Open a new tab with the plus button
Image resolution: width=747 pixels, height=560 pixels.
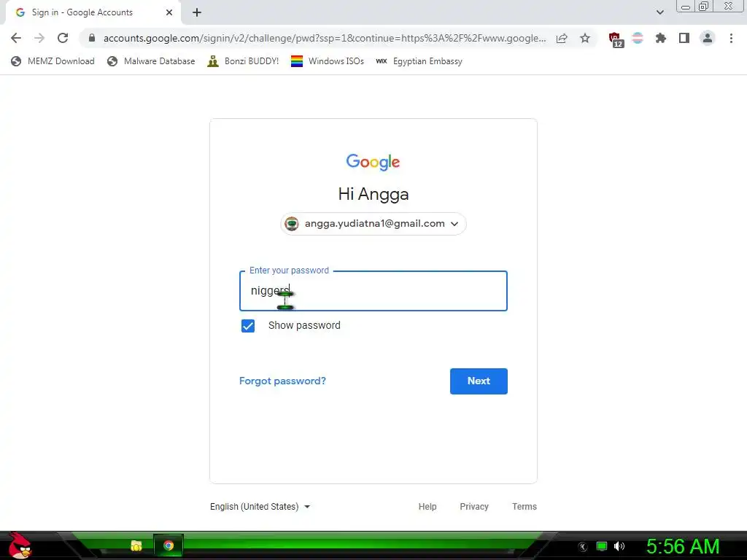[x=197, y=12]
